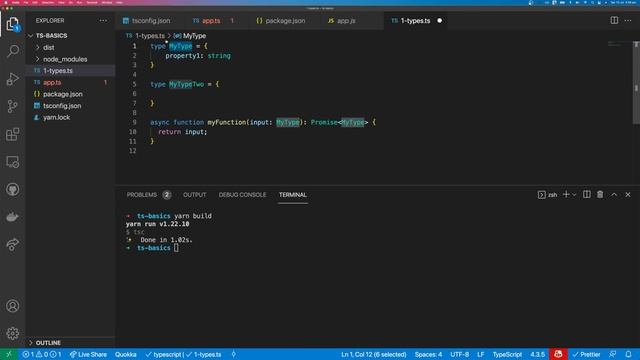Expand the node_modules folder

[x=70, y=59]
